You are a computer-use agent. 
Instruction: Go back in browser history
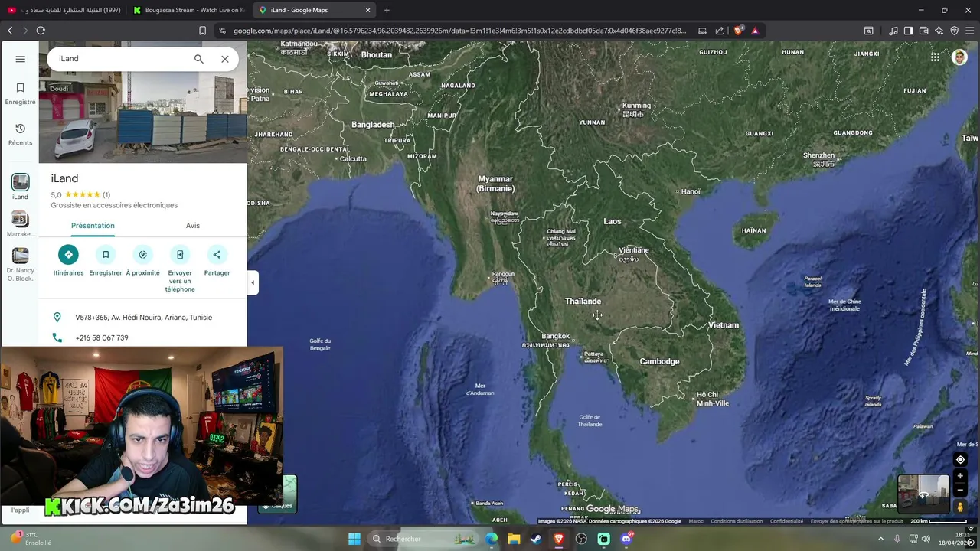[10, 31]
